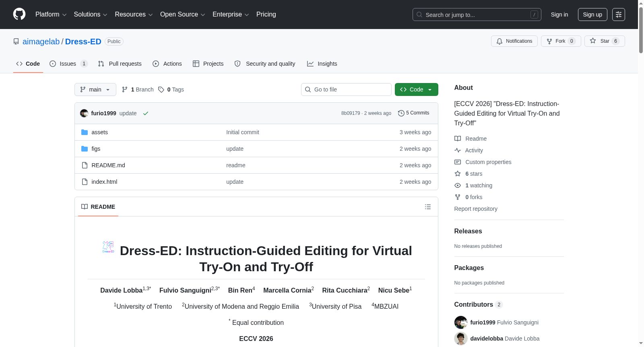Open the README outline button
The height and width of the screenshot is (347, 644).
(x=428, y=207)
